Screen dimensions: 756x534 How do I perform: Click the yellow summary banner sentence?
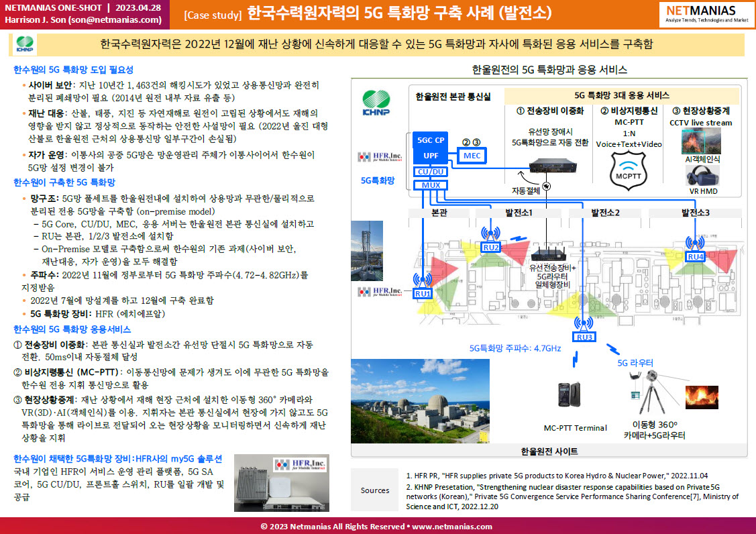(x=376, y=44)
